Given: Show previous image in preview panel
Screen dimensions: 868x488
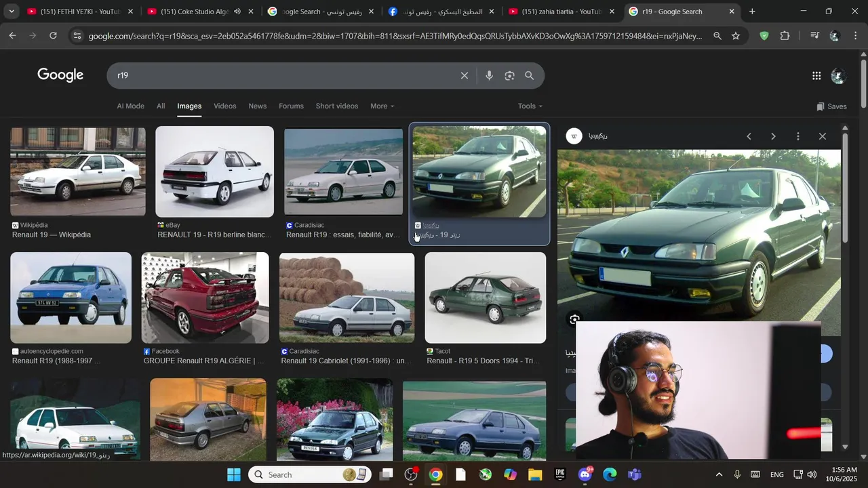Looking at the screenshot, I should [x=749, y=136].
